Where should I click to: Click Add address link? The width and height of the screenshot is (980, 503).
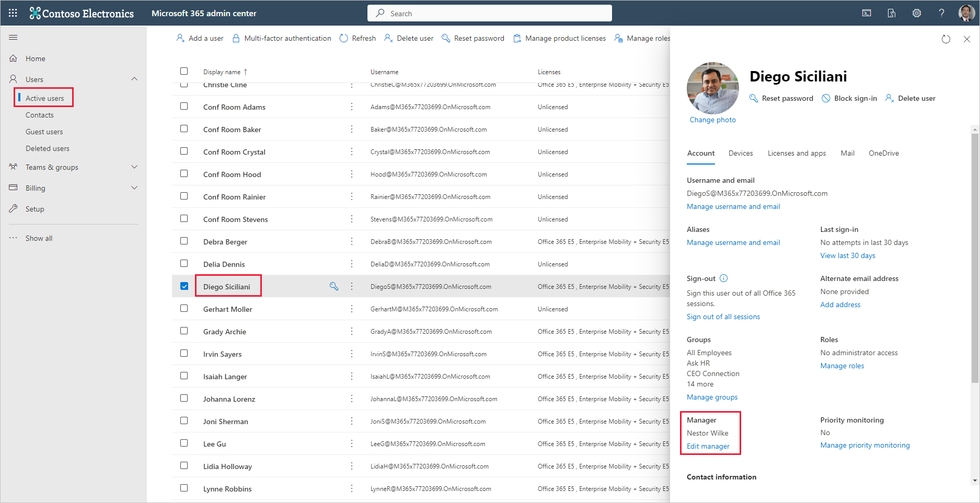point(840,305)
